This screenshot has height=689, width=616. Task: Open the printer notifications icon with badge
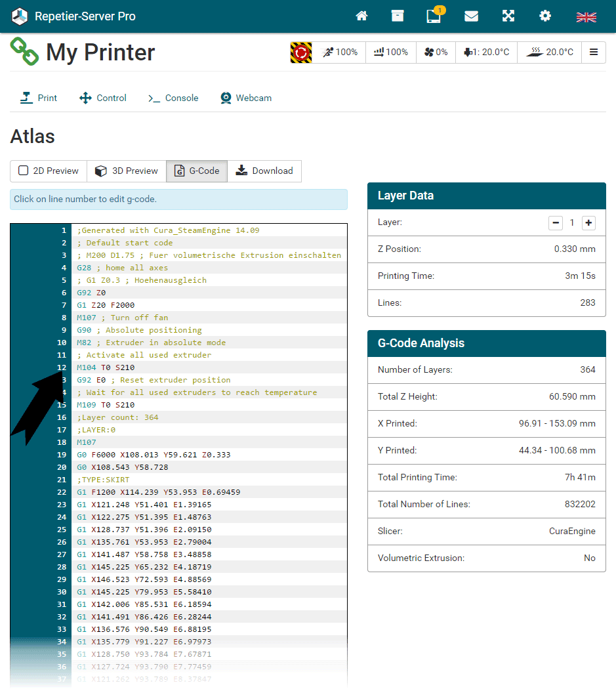click(434, 16)
